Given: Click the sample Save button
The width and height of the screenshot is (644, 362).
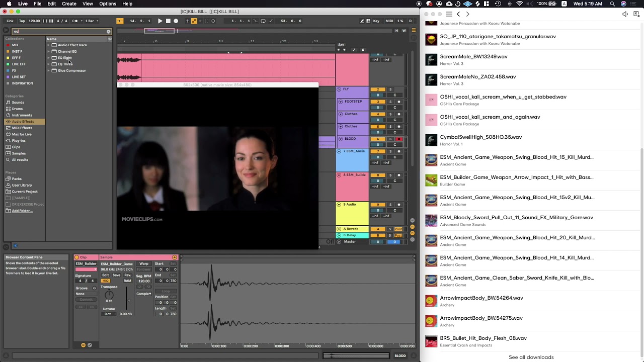Looking at the screenshot, I should pyautogui.click(x=116, y=275).
